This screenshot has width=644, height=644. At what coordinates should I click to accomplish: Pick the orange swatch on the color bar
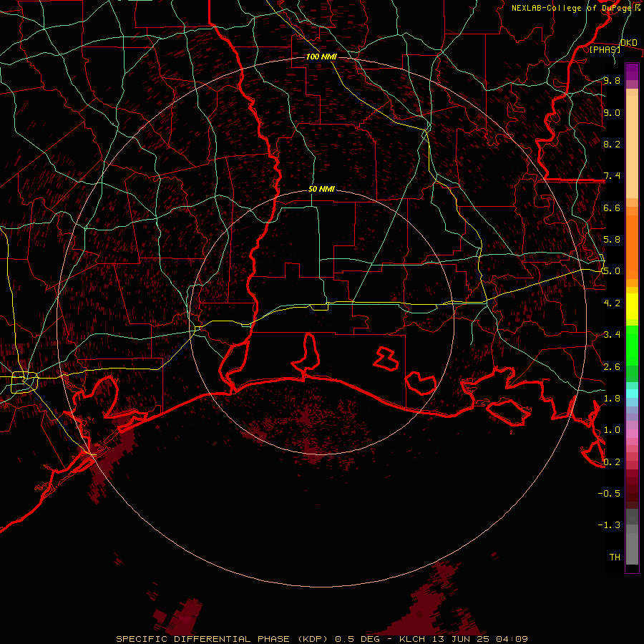click(632, 246)
